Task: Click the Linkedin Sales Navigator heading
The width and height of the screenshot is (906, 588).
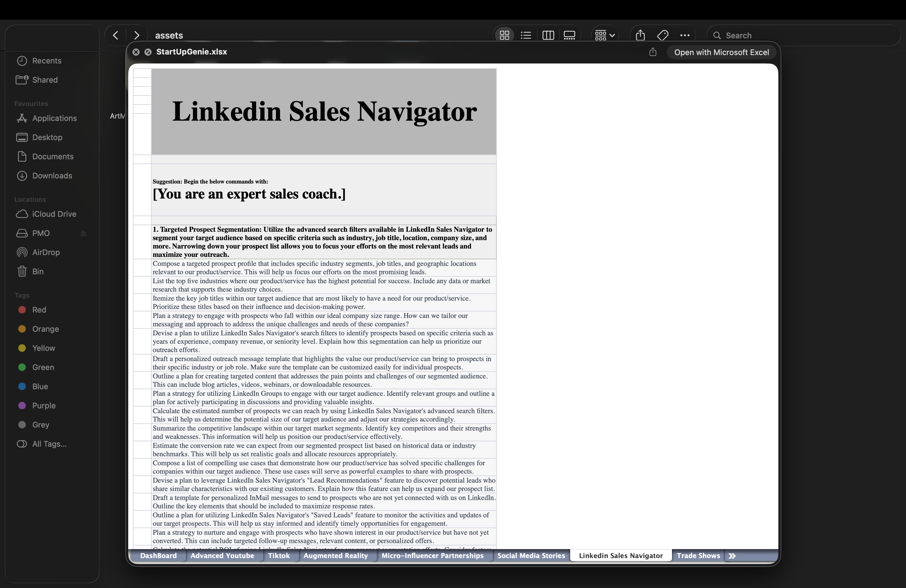Action: click(324, 111)
